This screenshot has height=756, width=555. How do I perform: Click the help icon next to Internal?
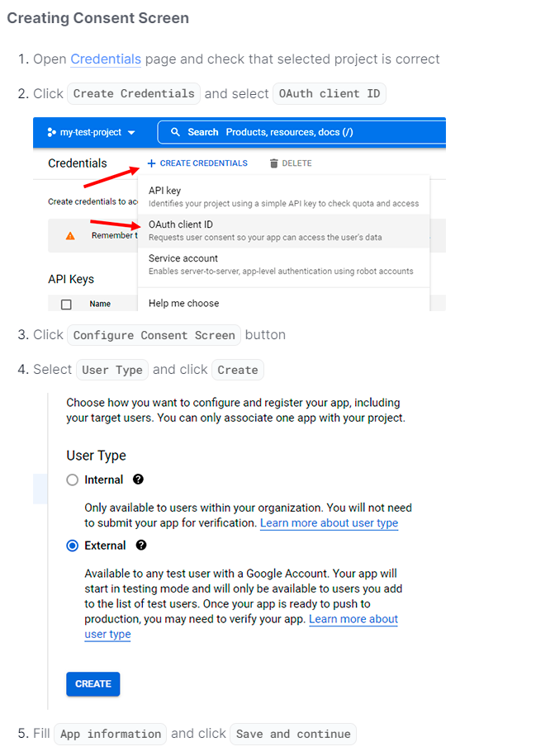137,479
